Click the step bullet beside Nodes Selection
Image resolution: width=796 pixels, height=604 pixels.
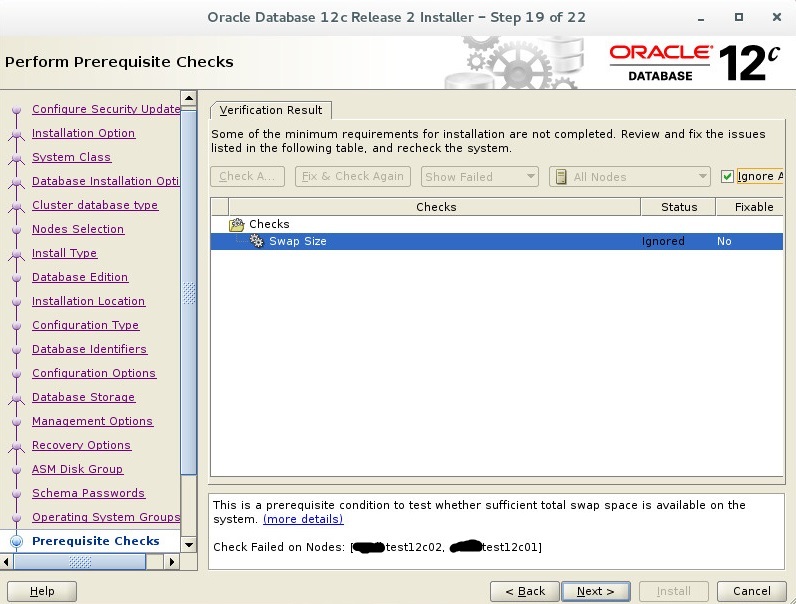(17, 229)
